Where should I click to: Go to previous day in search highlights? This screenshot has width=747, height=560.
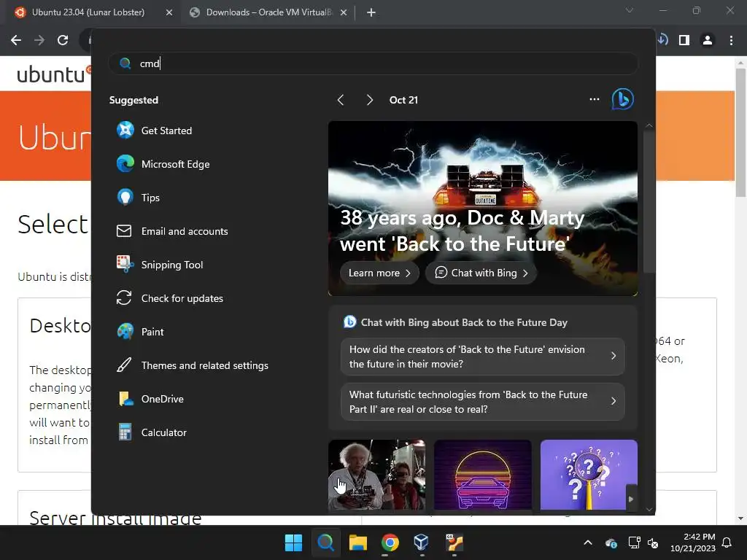341,100
